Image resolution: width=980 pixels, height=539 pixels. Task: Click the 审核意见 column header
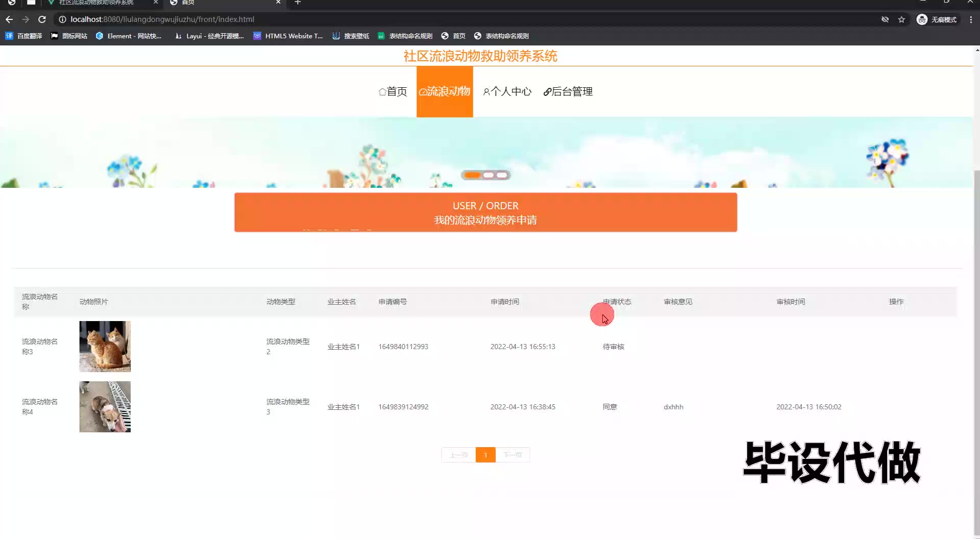coord(678,302)
